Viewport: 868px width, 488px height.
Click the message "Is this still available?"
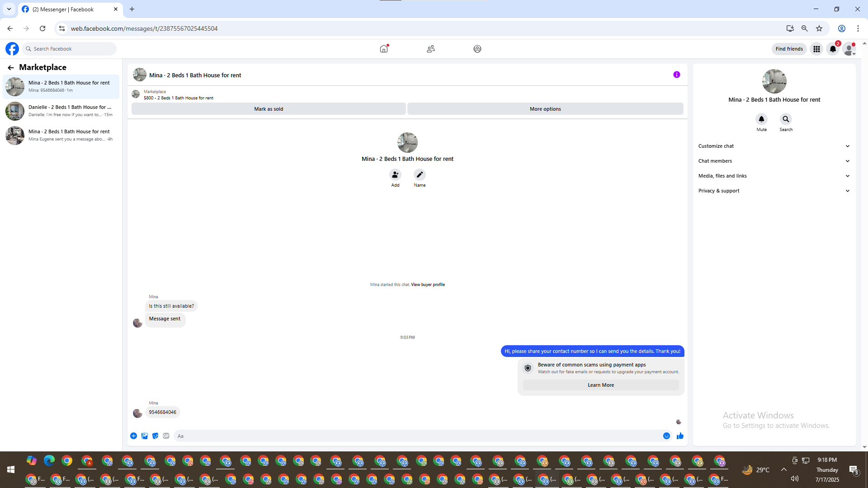point(171,306)
